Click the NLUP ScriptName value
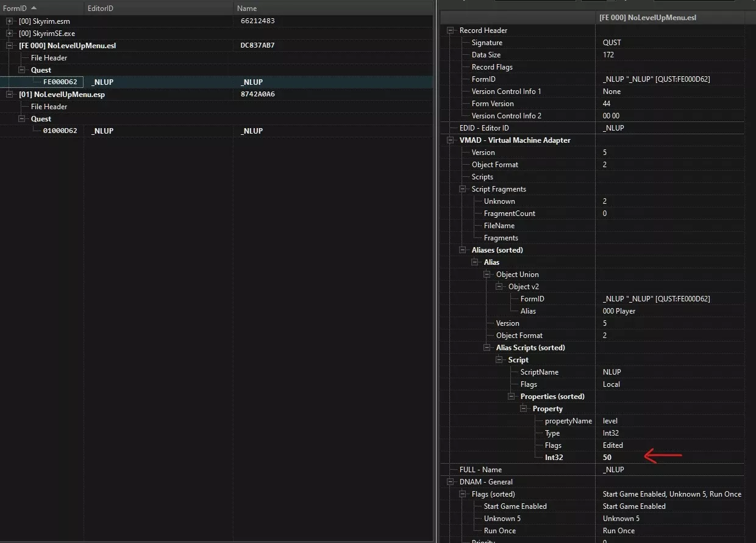The width and height of the screenshot is (756, 543). 612,372
